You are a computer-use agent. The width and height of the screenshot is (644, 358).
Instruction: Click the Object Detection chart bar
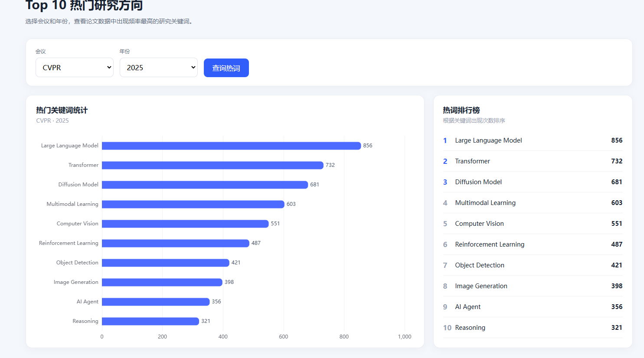[x=166, y=263]
